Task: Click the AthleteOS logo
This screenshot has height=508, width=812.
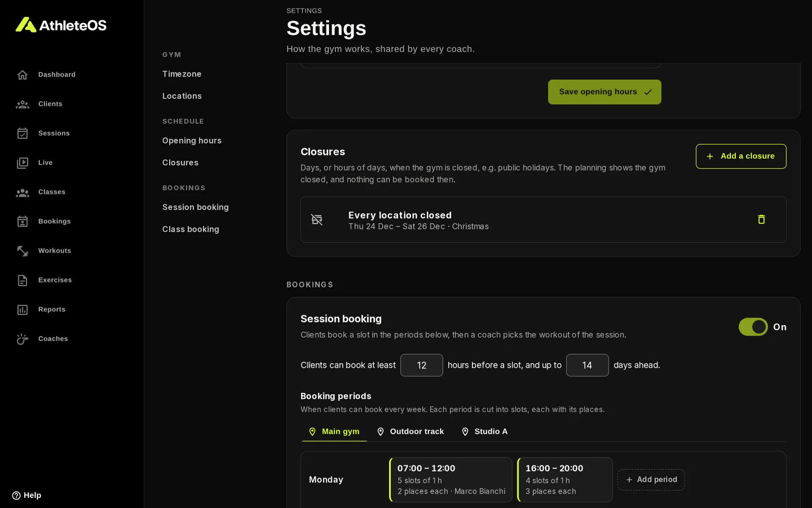Action: point(61,25)
